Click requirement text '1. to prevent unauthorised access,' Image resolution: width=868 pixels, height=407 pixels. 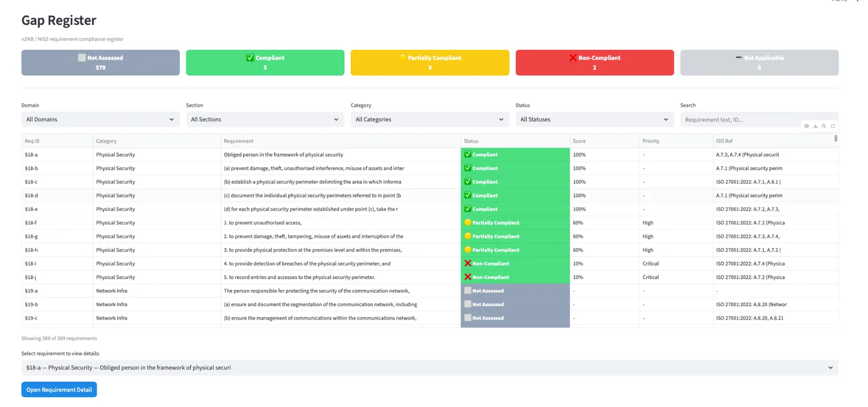point(263,222)
